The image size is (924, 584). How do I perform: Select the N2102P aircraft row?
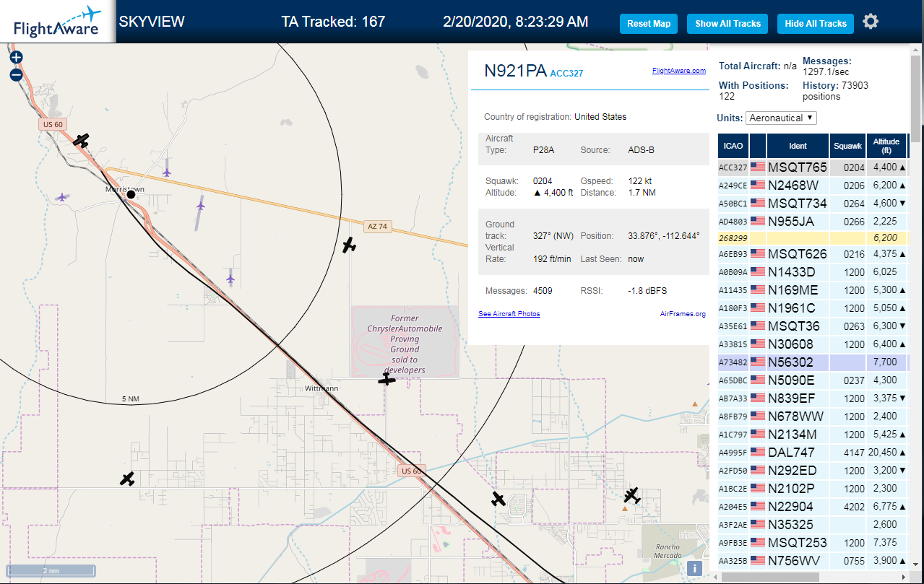[813, 489]
